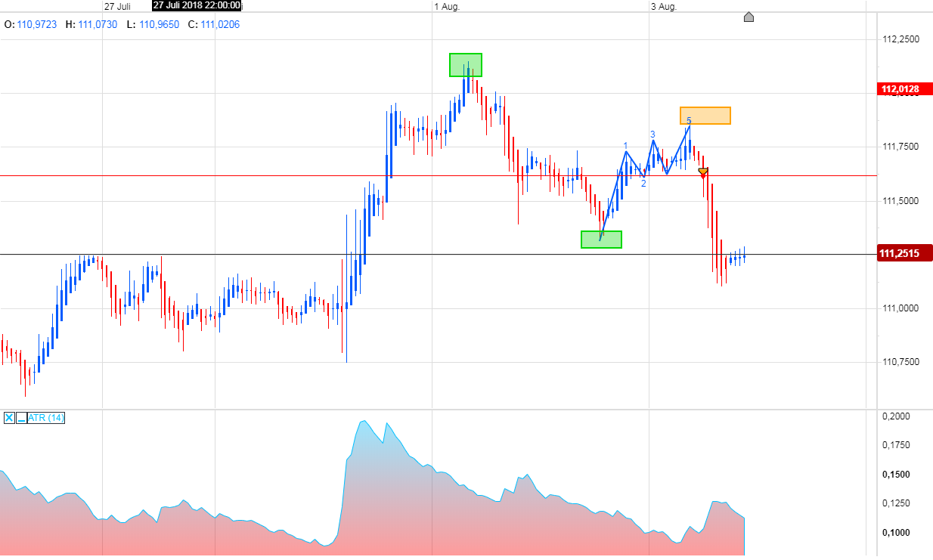Click the 112,0128 price tag on the axis
This screenshot has height=560, width=933.
[x=900, y=89]
